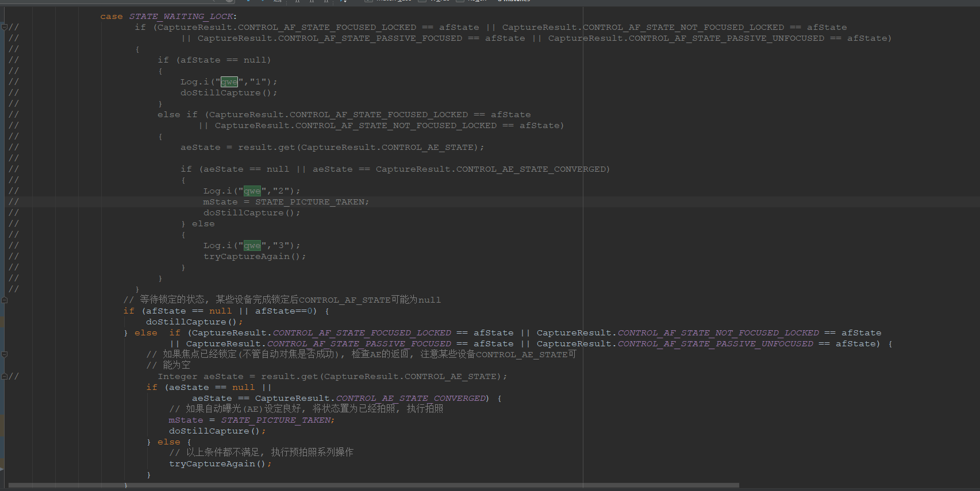The height and width of the screenshot is (491, 980).
Task: Click the "} else {" line before tryCaptureAgain
Action: point(168,442)
